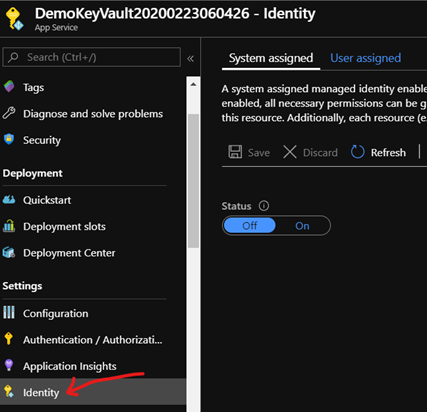Click the Discard button label
This screenshot has height=412, width=427.
click(320, 153)
